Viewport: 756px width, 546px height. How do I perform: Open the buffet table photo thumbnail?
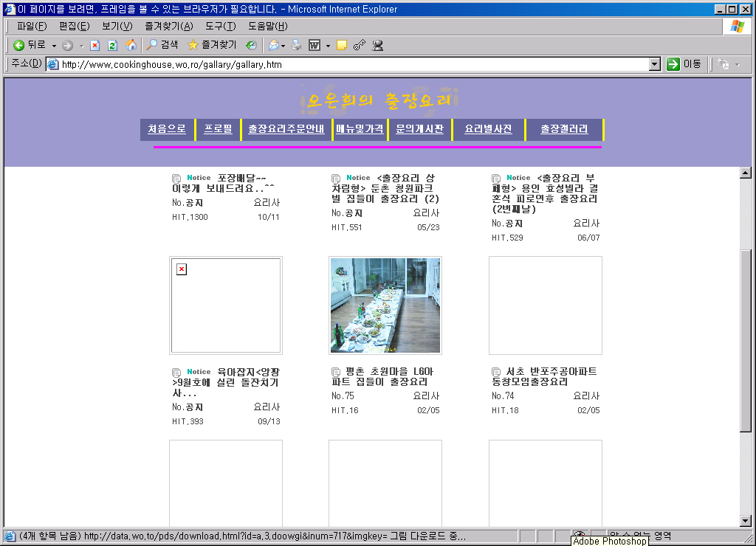click(x=385, y=305)
